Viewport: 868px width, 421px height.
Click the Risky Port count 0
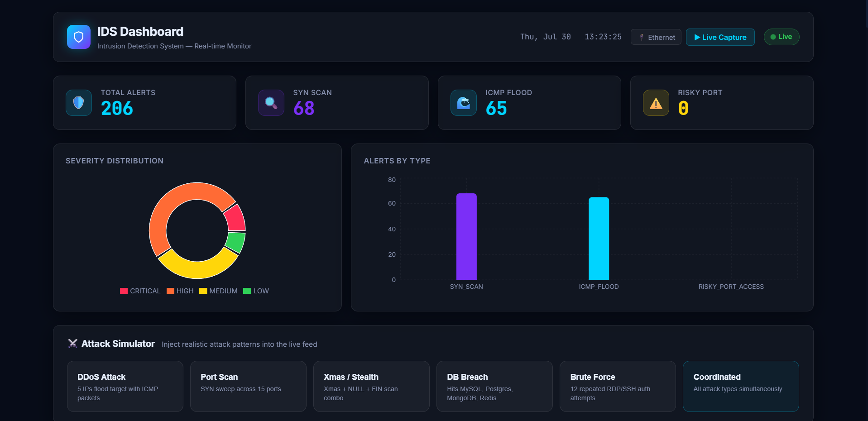coord(683,108)
